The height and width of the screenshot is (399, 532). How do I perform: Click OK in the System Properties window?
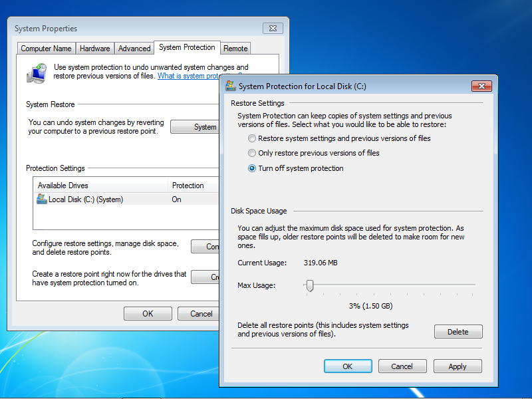(x=148, y=313)
